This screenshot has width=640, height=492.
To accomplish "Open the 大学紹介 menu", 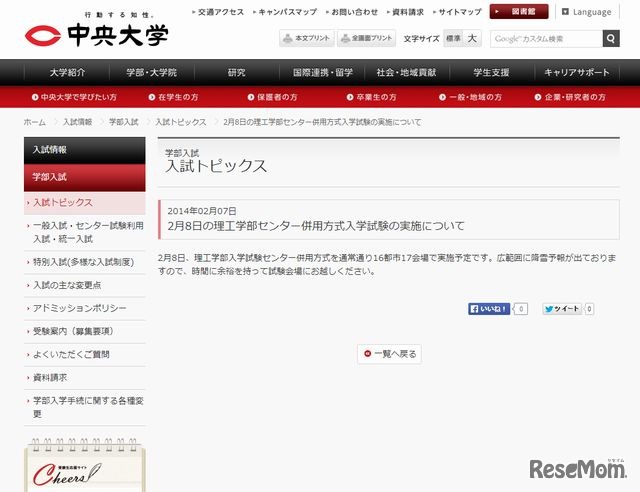I will click(67, 73).
